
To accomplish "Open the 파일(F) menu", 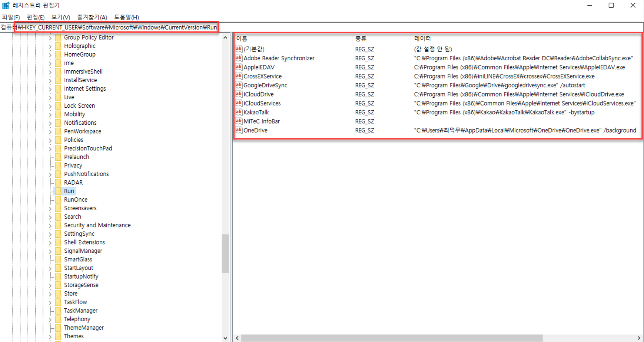I will coord(11,17).
